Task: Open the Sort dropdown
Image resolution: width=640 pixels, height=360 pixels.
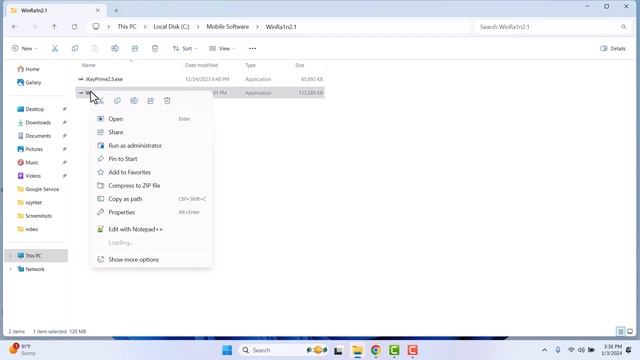Action: pyautogui.click(x=185, y=49)
